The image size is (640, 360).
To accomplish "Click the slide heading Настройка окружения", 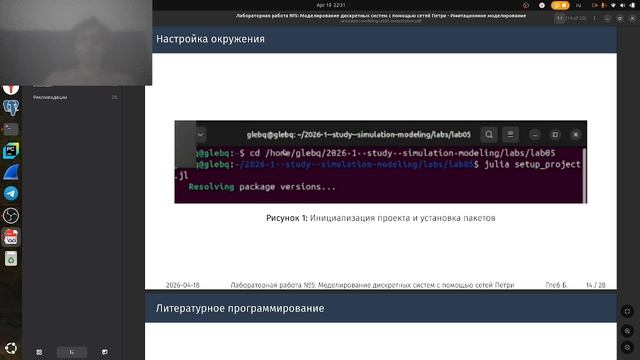I will [210, 39].
